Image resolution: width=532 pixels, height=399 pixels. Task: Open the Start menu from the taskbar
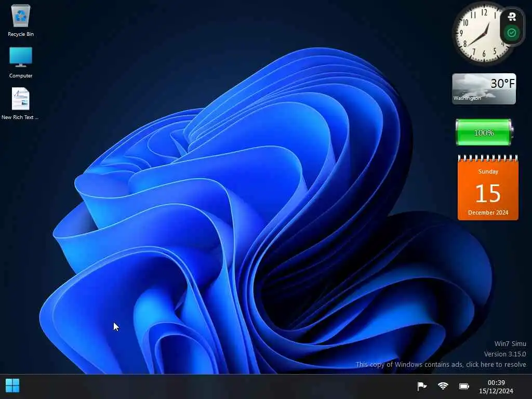pyautogui.click(x=12, y=386)
